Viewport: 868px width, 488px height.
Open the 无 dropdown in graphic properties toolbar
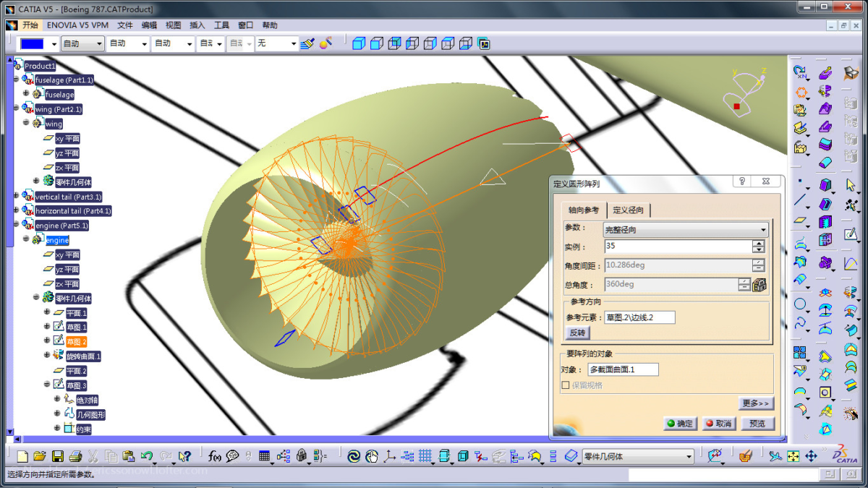(294, 43)
